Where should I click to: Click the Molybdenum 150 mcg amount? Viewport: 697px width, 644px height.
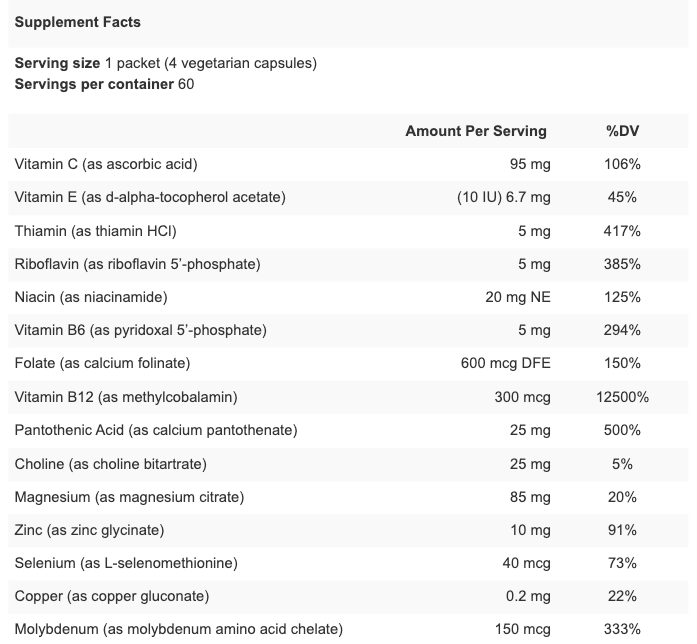(x=523, y=629)
